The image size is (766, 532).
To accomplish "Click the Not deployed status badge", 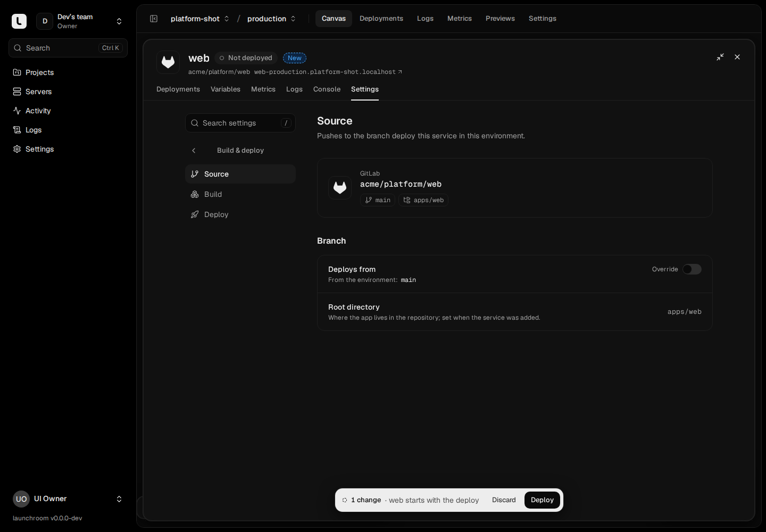I will 246,58.
